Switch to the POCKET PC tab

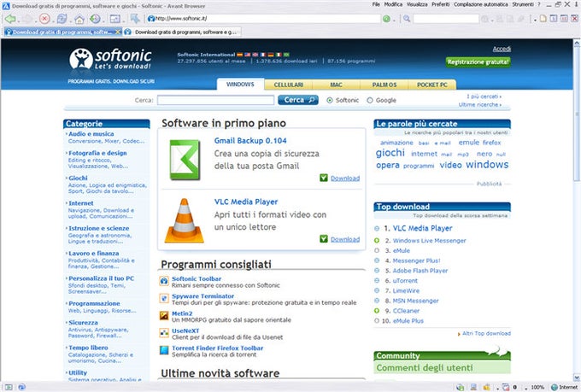pyautogui.click(x=432, y=85)
